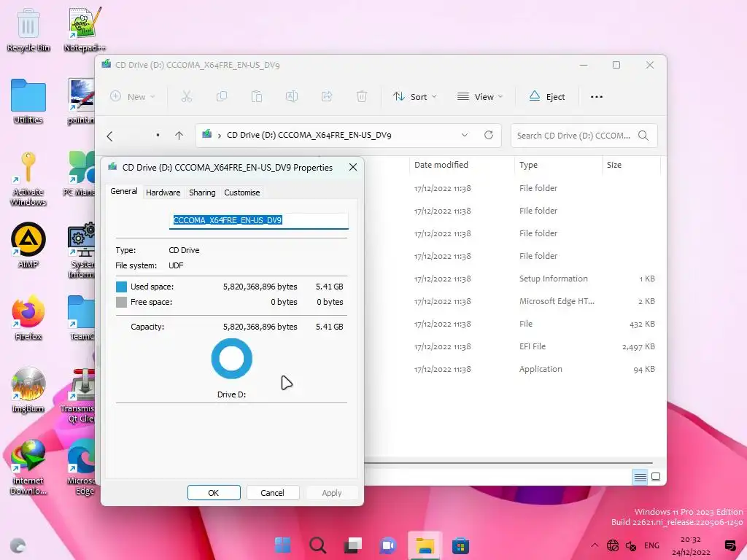747x560 pixels.
Task: Select the EFI File row
Action: pyautogui.click(x=514, y=346)
